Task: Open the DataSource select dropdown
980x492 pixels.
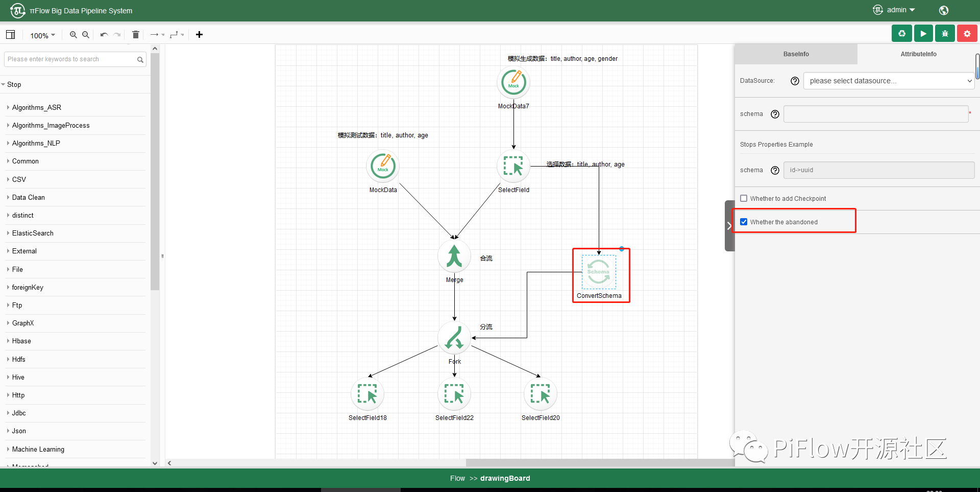Action: coord(889,81)
